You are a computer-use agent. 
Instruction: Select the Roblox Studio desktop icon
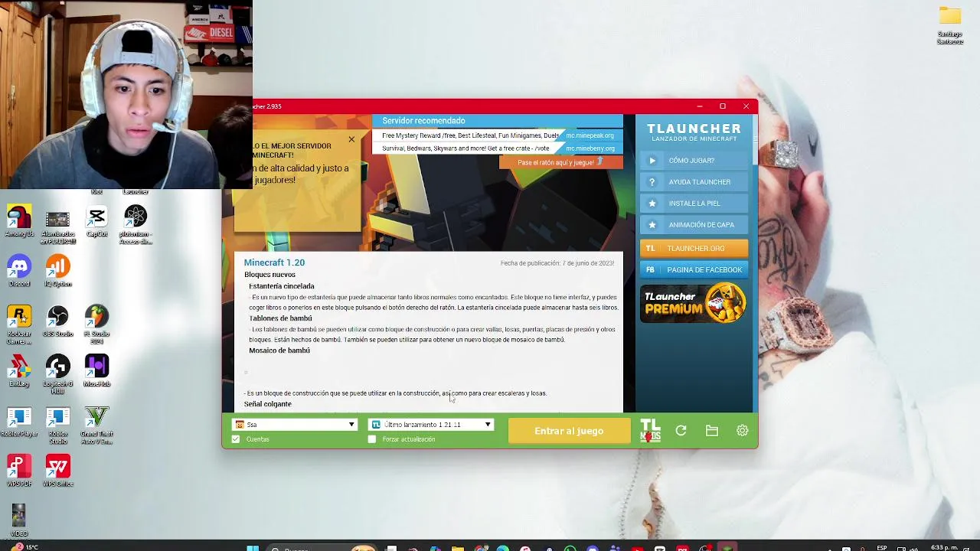(x=58, y=425)
